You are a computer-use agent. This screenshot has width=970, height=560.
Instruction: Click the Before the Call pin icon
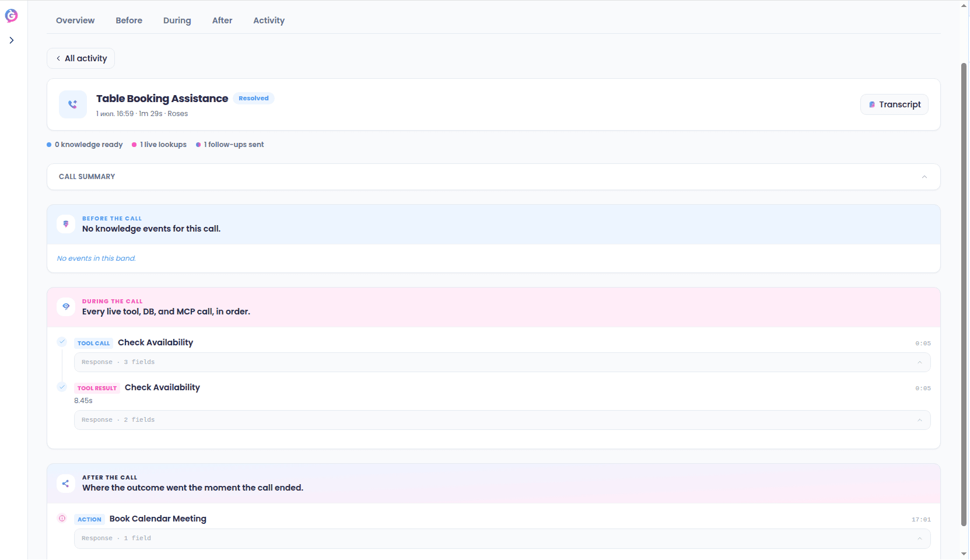(x=66, y=224)
